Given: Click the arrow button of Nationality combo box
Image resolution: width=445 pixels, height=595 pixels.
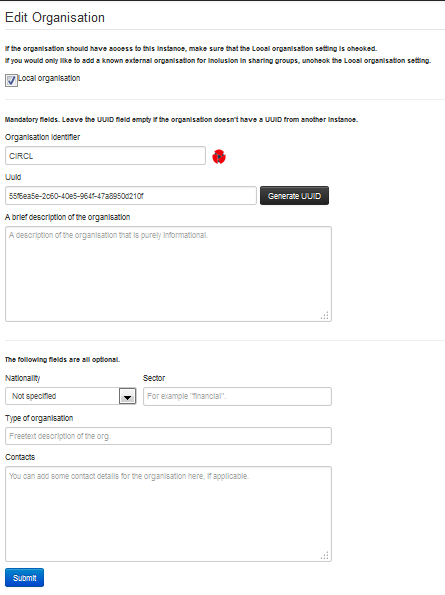Looking at the screenshot, I should tap(127, 397).
